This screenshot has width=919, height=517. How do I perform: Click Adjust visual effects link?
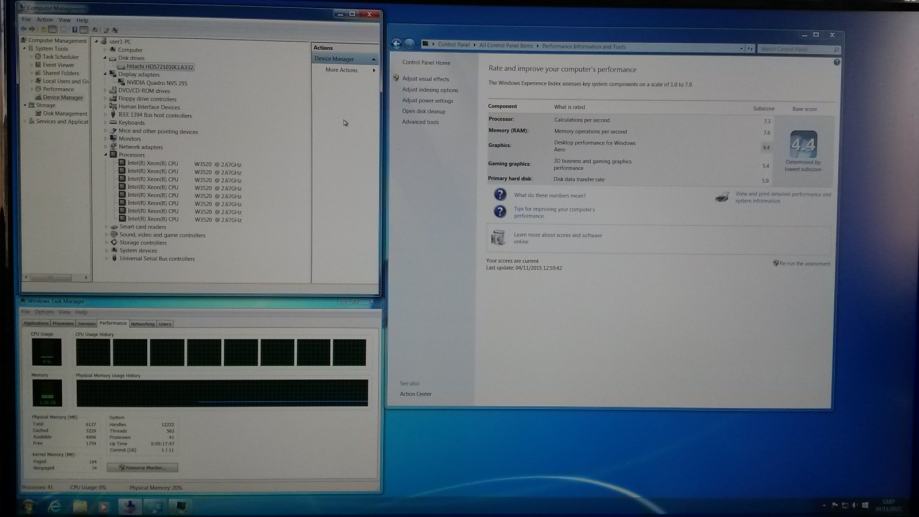pyautogui.click(x=426, y=79)
